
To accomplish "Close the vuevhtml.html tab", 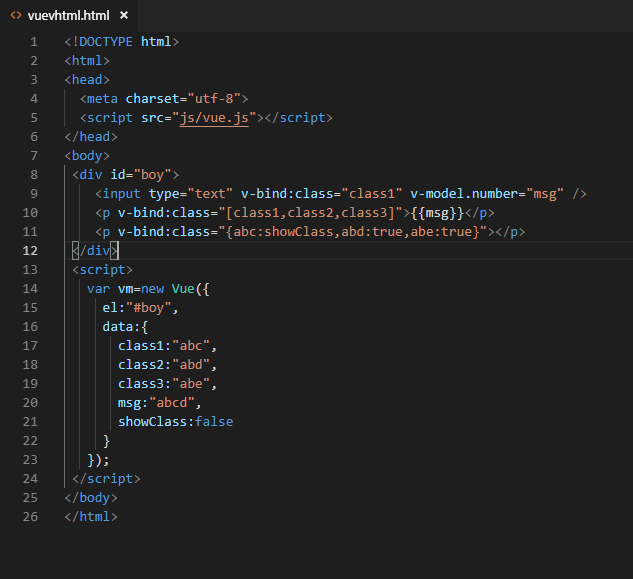I will tap(124, 15).
